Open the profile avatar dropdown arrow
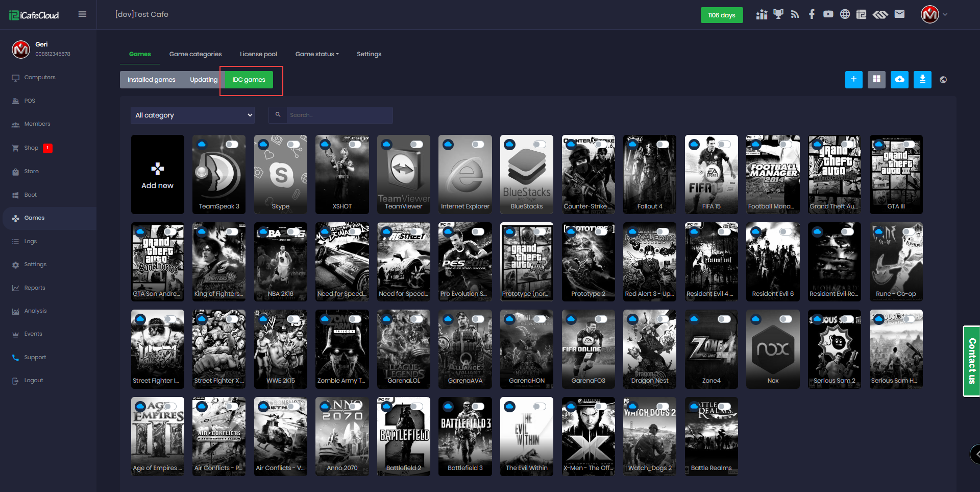This screenshot has height=492, width=980. [x=945, y=15]
